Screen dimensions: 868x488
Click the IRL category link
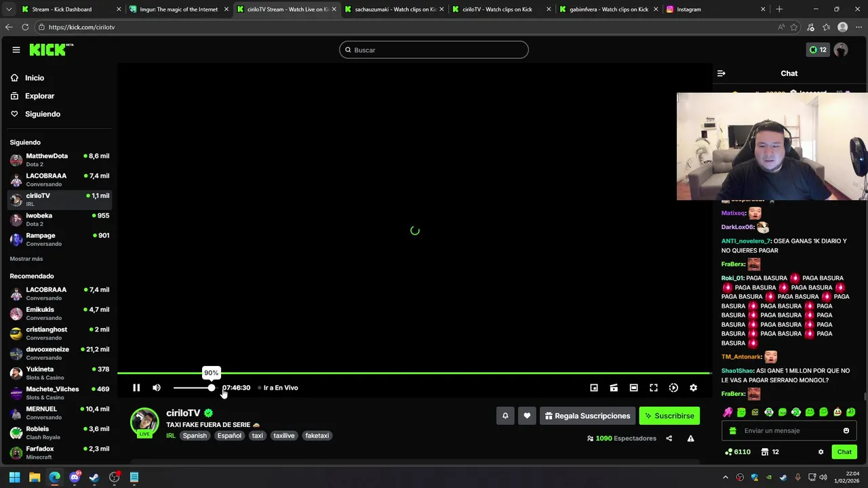tap(171, 436)
